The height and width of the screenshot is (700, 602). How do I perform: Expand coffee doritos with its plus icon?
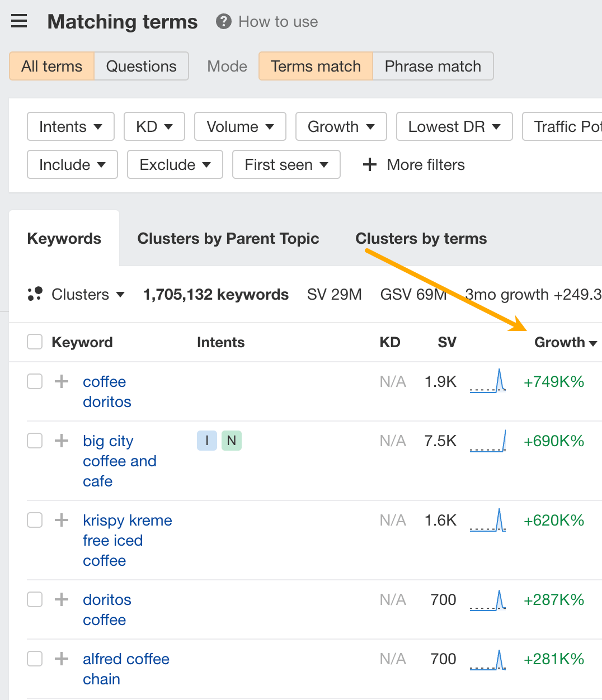(x=60, y=381)
